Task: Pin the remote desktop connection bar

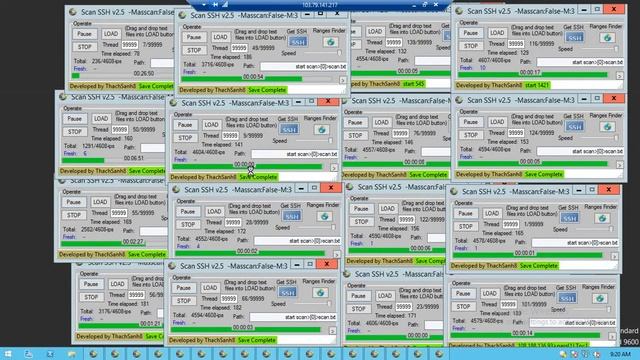Action: coord(215,4)
